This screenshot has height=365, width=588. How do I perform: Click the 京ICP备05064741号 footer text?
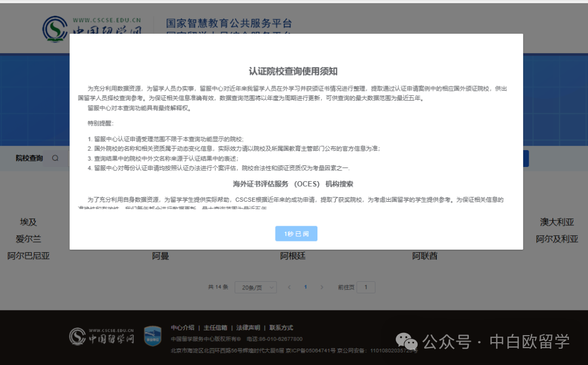[310, 351]
